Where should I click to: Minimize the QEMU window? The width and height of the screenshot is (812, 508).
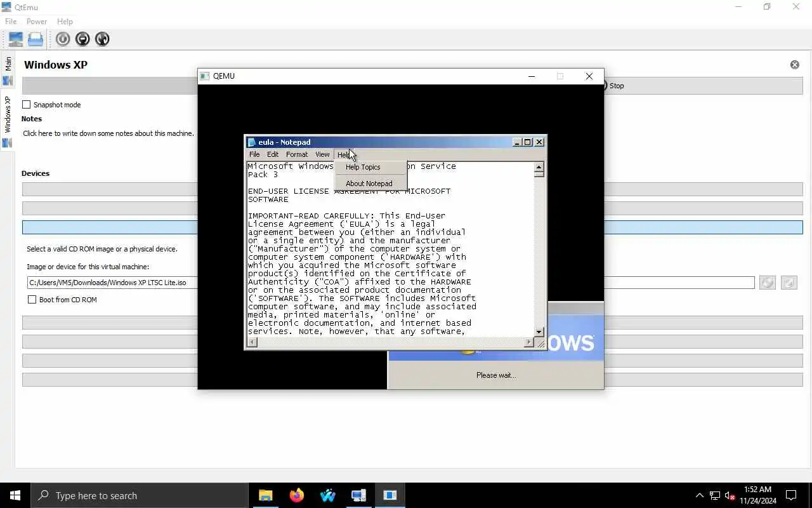tap(532, 76)
